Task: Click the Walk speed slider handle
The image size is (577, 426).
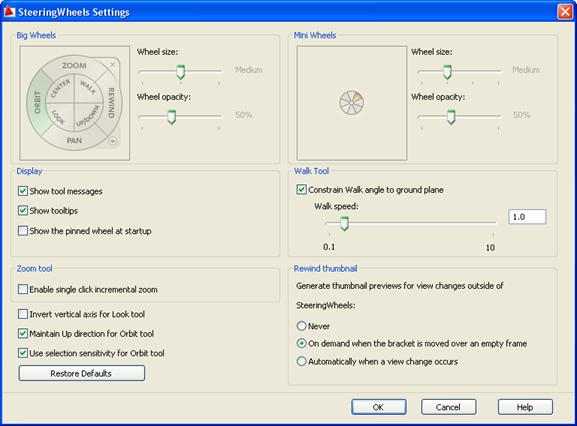Action: point(344,223)
